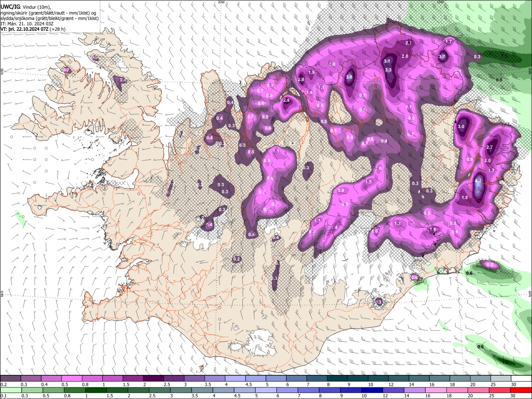
Task: Click the 3.0 snowfall value in the east
Action: [461, 126]
